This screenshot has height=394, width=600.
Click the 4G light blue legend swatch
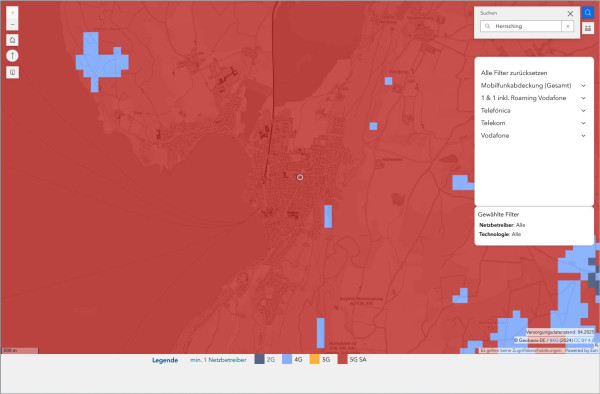287,359
